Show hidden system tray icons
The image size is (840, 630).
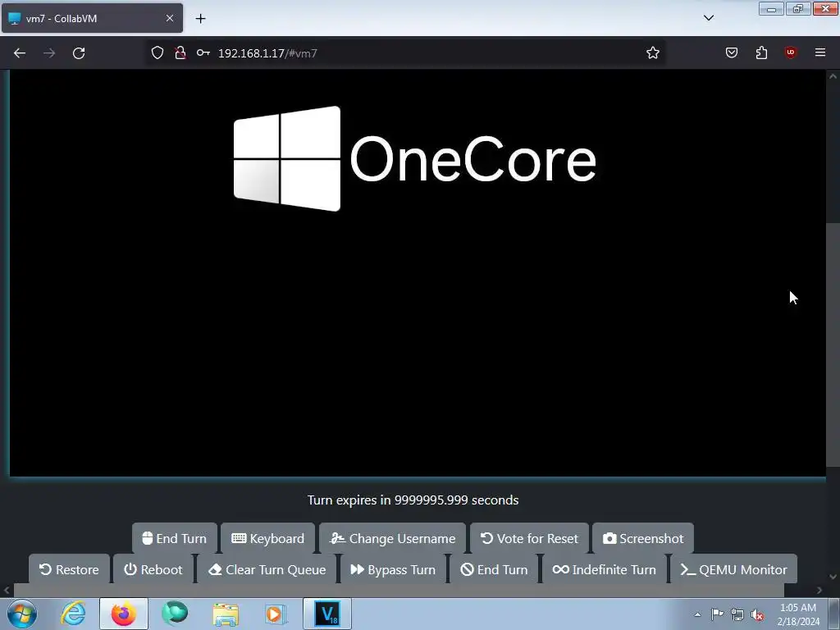tap(697, 614)
